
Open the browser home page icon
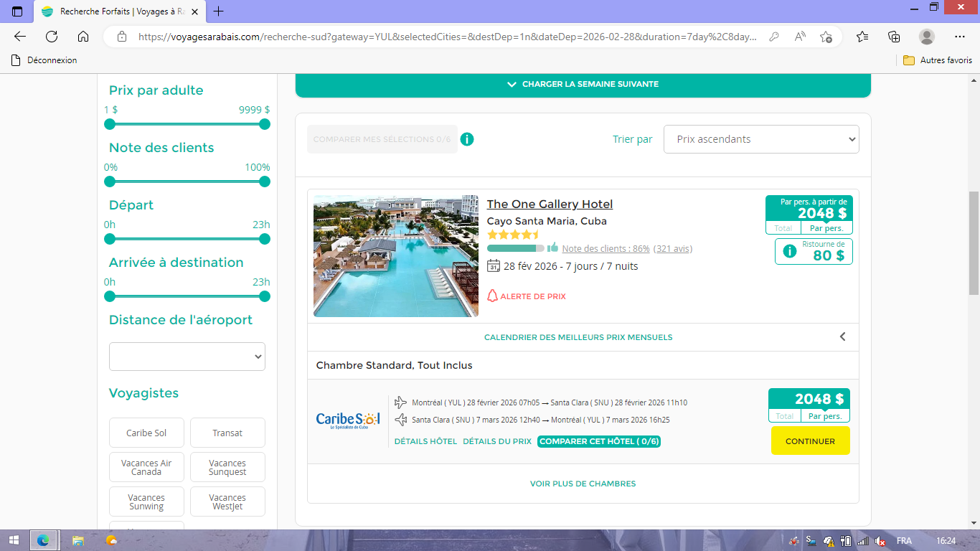(83, 37)
